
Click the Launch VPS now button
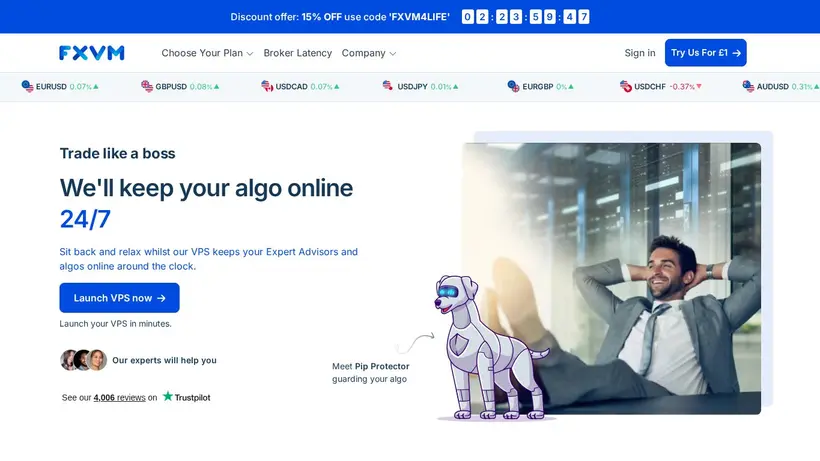[x=119, y=298]
